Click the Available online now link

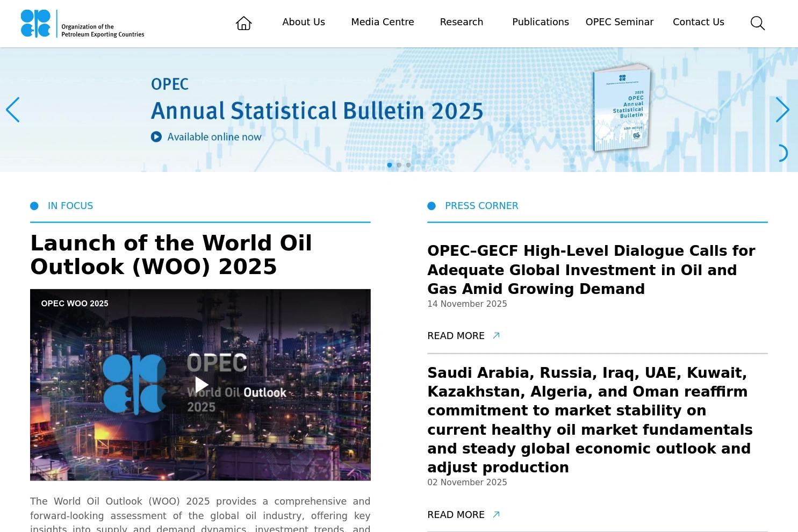[214, 137]
